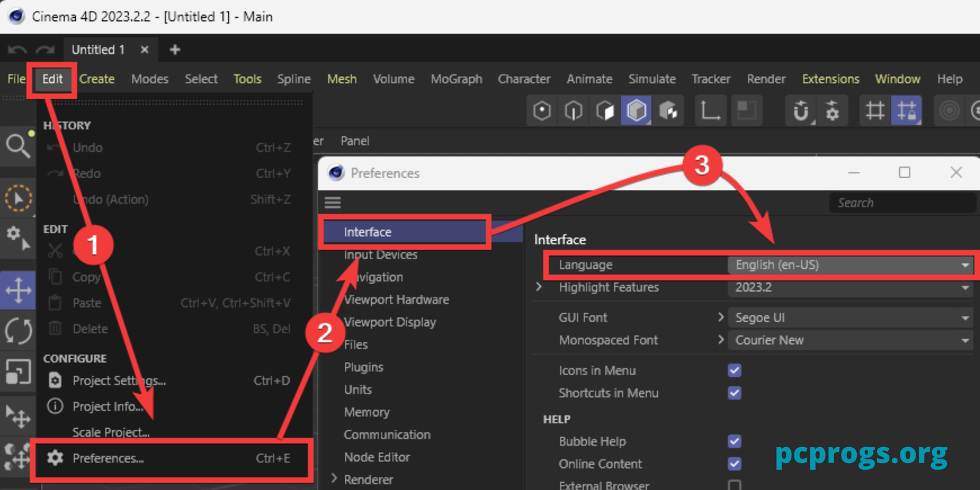
Task: Open the Monospaced Font Courier New dropdown
Action: click(851, 340)
